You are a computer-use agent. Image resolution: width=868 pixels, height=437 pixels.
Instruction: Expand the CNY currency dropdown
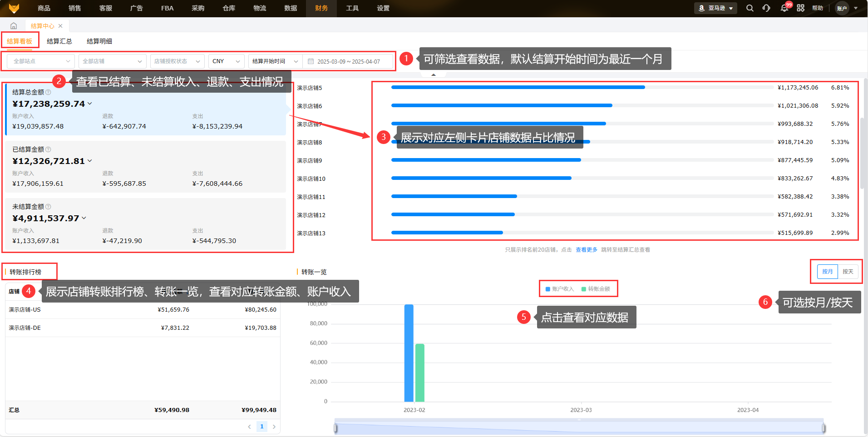[226, 61]
